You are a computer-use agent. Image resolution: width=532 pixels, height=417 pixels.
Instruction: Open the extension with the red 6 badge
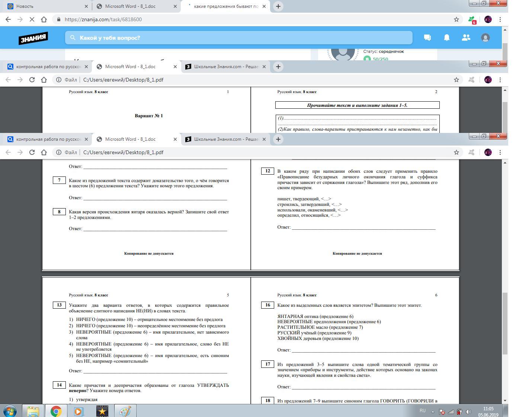472,20
